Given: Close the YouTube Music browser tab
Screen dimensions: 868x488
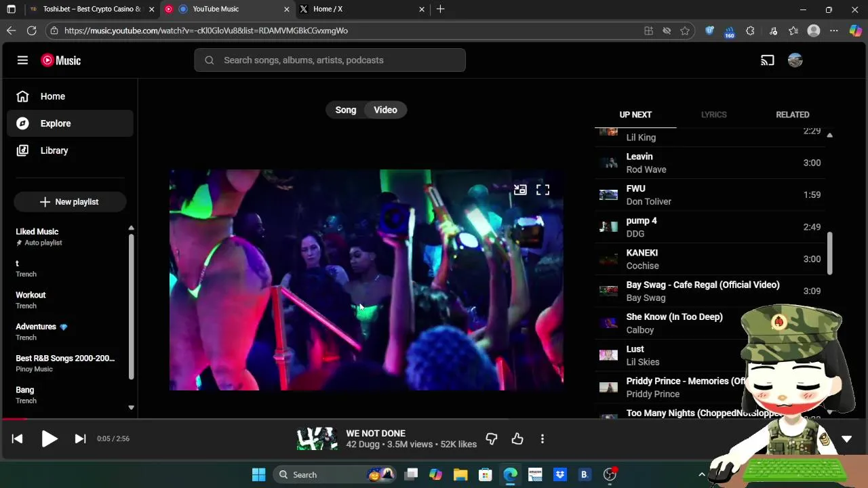Looking at the screenshot, I should coord(286,9).
